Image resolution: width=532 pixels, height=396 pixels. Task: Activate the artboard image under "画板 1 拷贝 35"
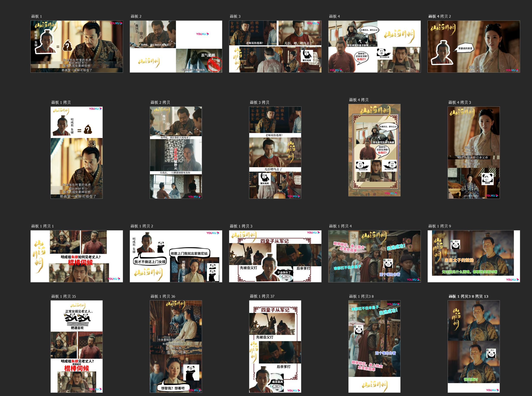point(77,346)
